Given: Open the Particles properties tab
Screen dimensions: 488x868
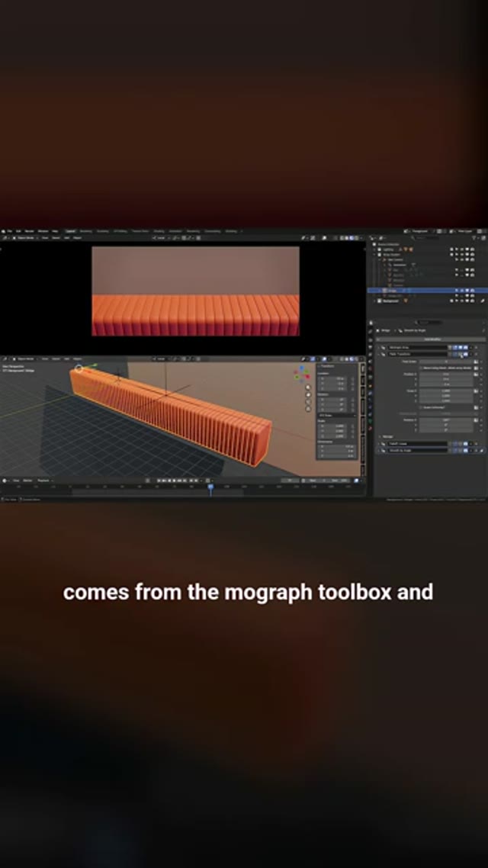Looking at the screenshot, I should tap(370, 400).
